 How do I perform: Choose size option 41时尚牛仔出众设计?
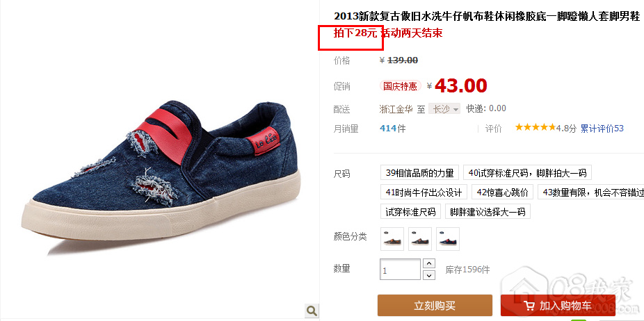pyautogui.click(x=424, y=192)
